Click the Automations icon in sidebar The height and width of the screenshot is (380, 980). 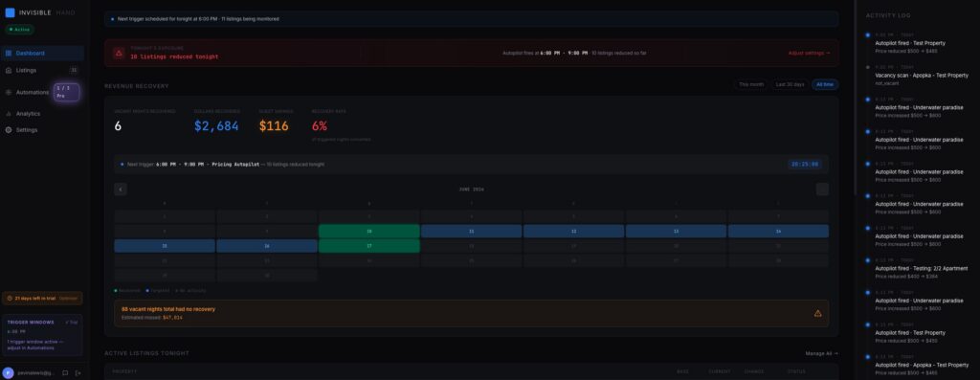9,92
